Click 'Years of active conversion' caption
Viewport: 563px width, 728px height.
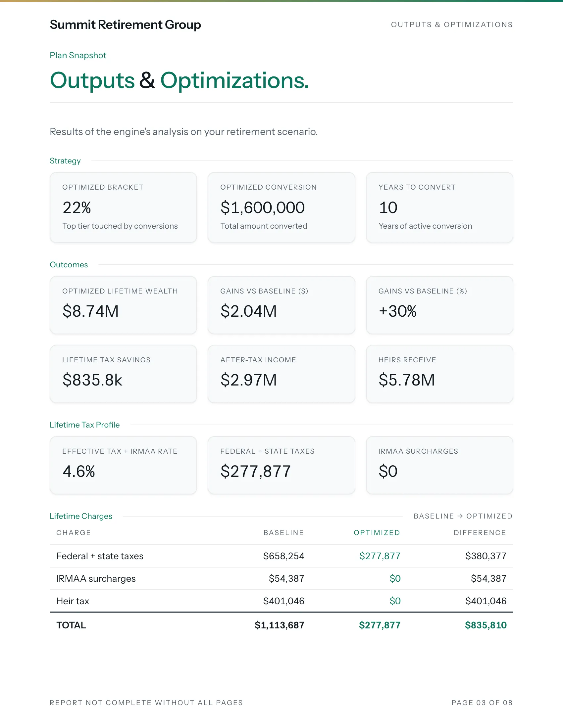[x=425, y=226]
